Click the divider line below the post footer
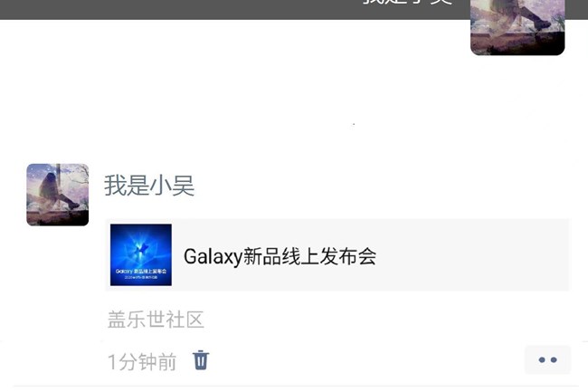This screenshot has height=392, width=588. pos(296,386)
